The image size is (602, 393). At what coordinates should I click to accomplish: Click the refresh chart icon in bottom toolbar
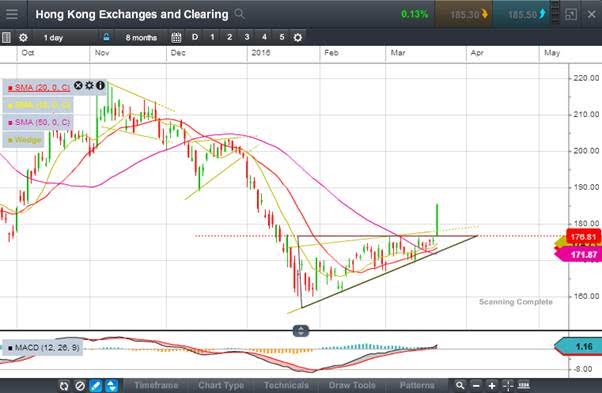pos(64,385)
